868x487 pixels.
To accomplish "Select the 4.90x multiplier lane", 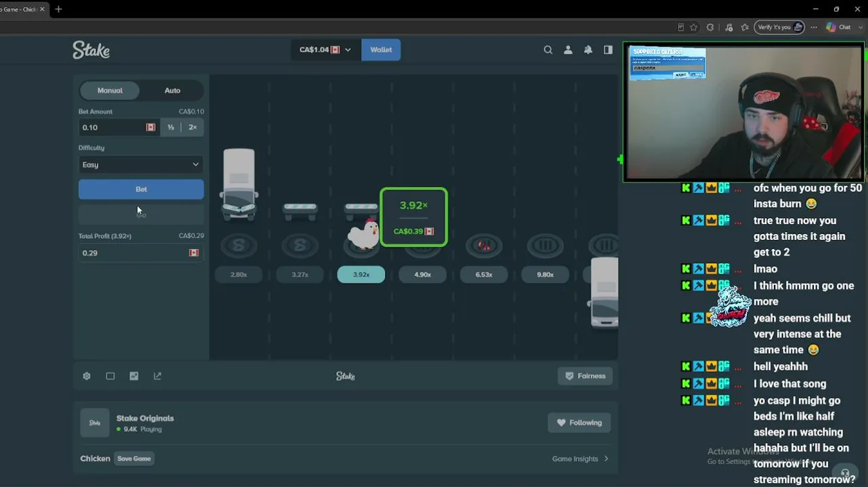I will tap(422, 275).
